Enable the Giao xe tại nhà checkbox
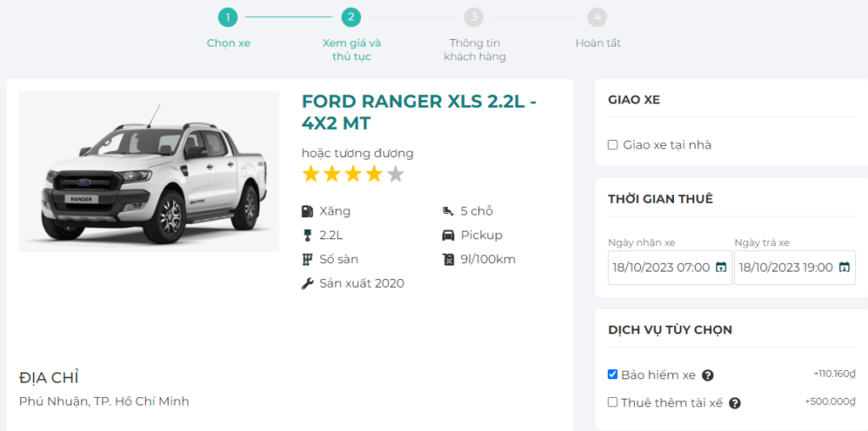Viewport: 868px width, 431px height. (613, 145)
